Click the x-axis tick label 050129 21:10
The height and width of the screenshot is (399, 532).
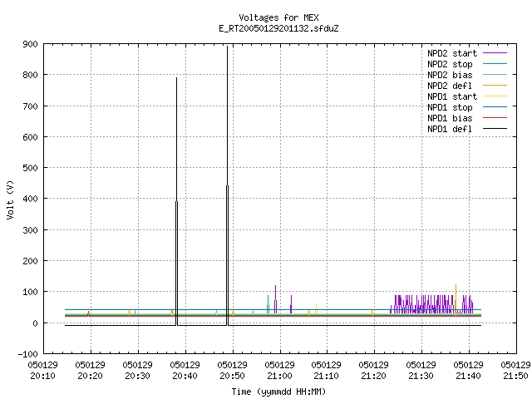pos(327,371)
